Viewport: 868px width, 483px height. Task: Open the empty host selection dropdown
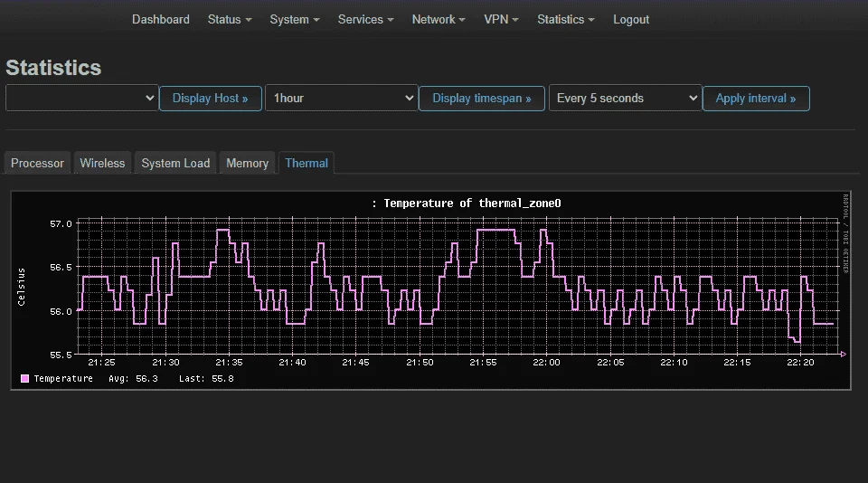pos(82,98)
